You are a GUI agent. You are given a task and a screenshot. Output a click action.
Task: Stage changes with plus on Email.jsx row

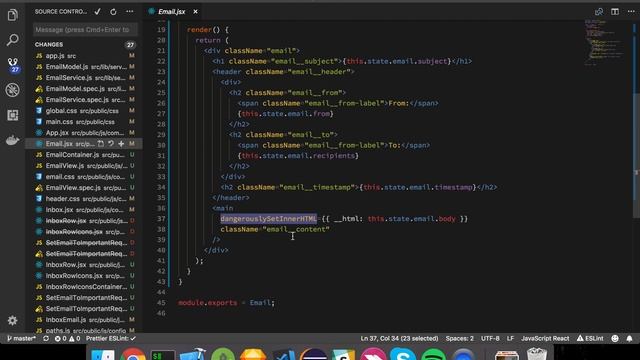[121, 144]
